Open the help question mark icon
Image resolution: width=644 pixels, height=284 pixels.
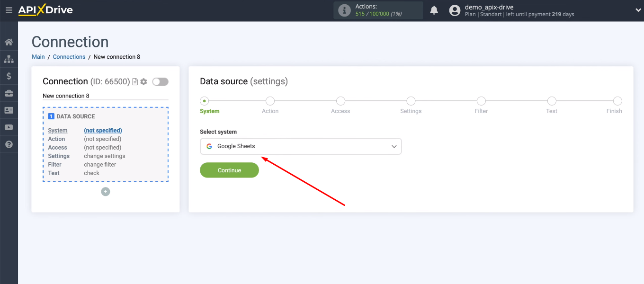pyautogui.click(x=9, y=144)
